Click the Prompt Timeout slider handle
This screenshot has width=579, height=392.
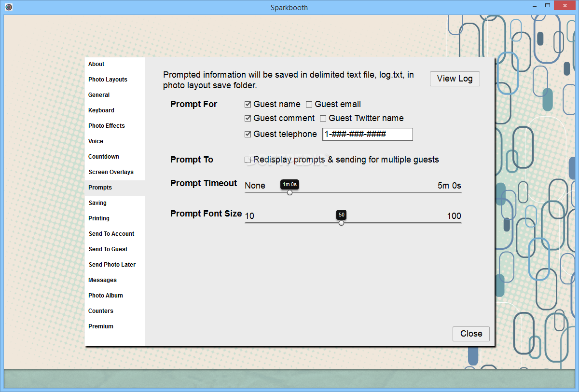(289, 192)
